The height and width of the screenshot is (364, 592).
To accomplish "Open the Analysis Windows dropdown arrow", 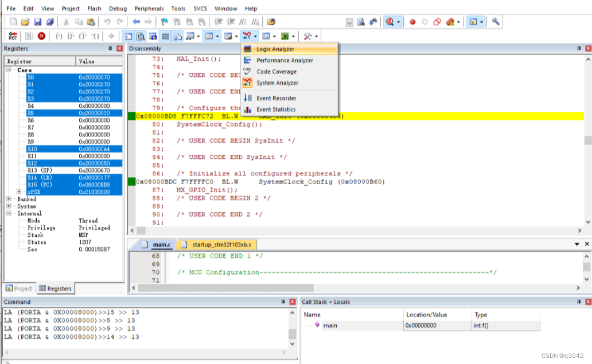I will [255, 36].
